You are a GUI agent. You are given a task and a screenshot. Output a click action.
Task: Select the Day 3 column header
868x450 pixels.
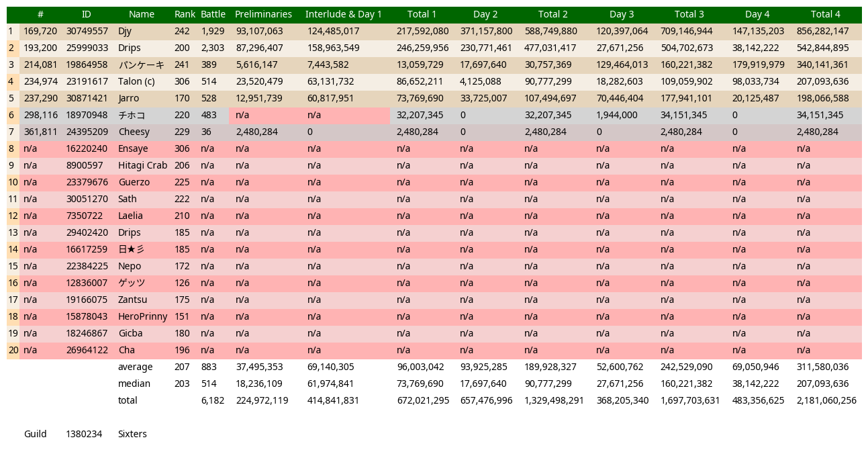click(x=622, y=14)
